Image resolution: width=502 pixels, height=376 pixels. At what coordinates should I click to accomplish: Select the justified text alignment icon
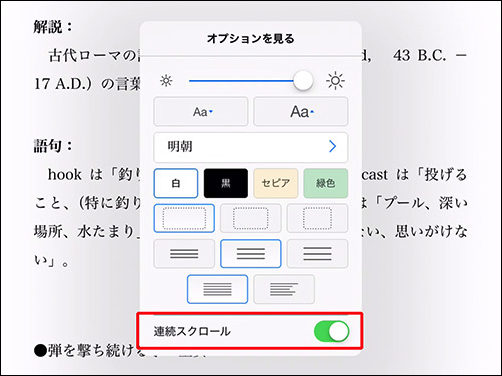217,289
